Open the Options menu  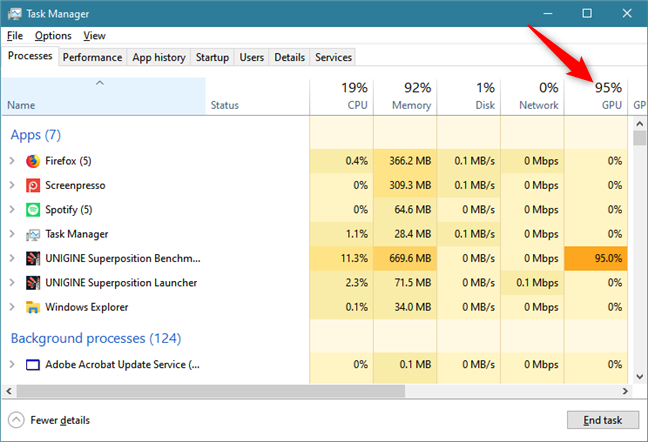click(53, 36)
